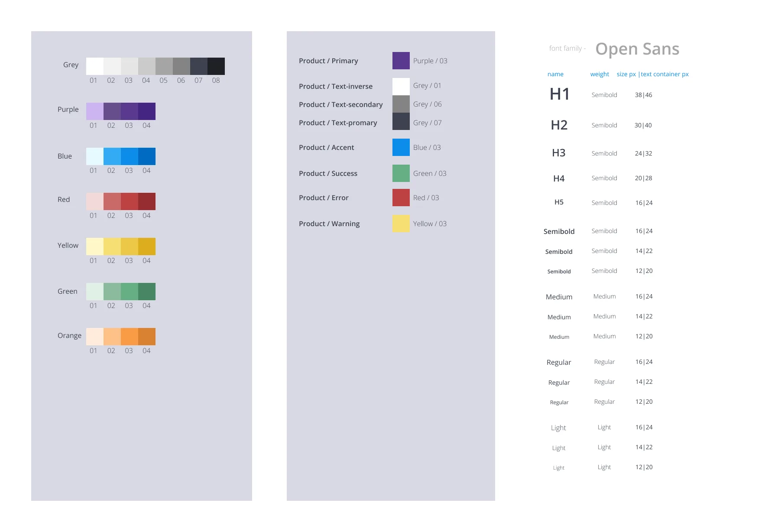Click the 'H3' heading sample

point(559,153)
